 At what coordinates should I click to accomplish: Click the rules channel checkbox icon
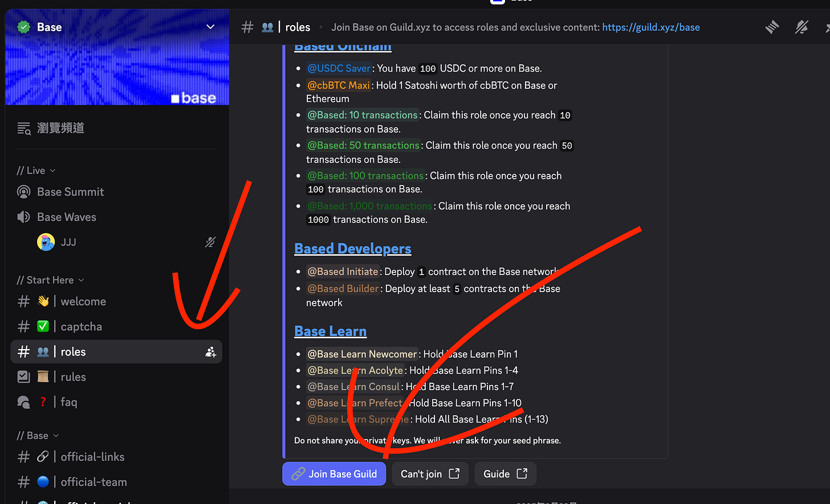point(23,376)
